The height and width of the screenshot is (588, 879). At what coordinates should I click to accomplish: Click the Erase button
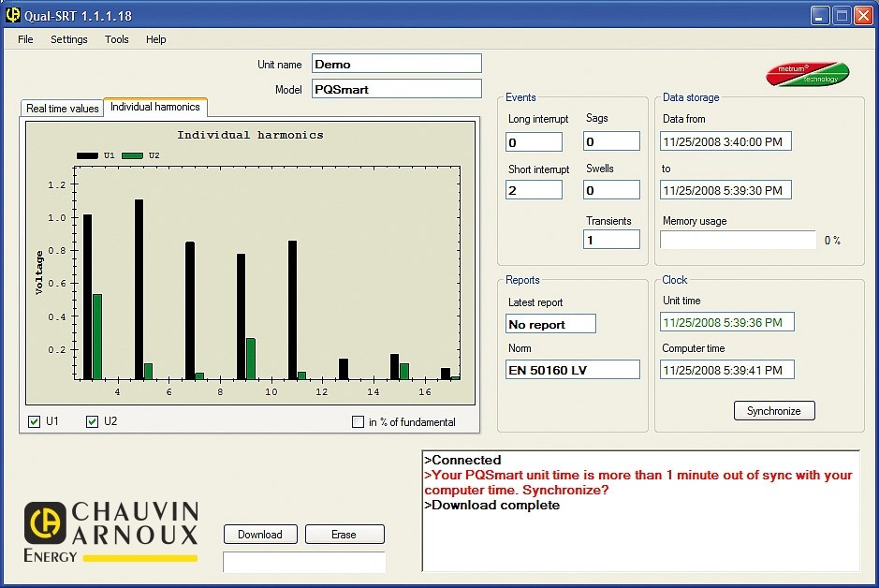coord(344,535)
